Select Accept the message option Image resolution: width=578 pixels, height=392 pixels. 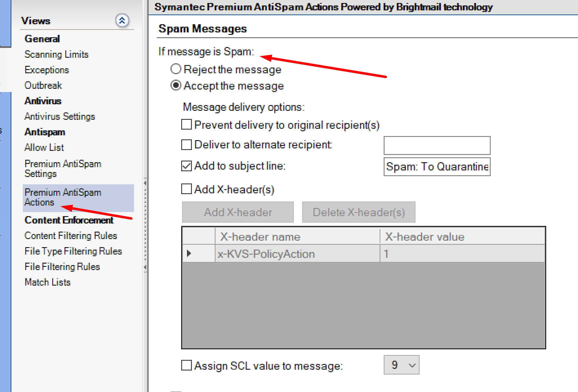tap(176, 85)
